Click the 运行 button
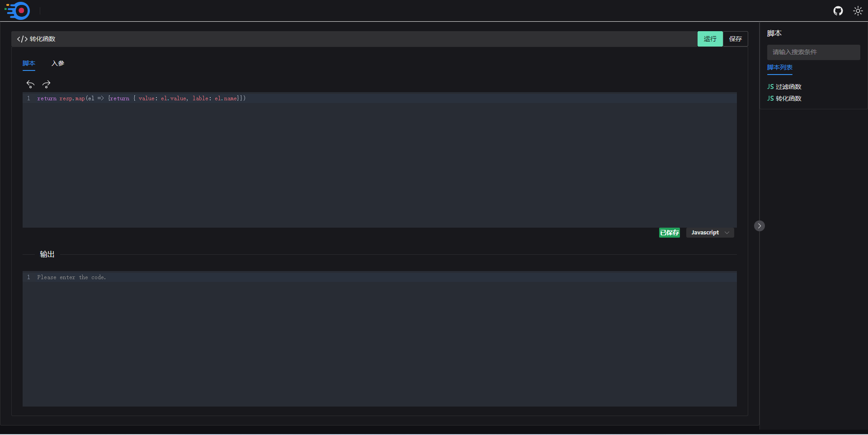868x435 pixels. click(710, 39)
